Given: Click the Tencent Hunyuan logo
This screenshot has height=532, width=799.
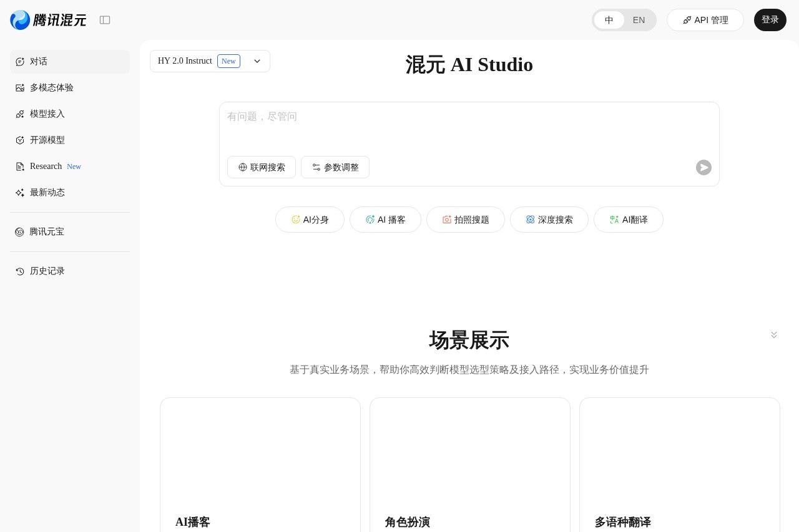Looking at the screenshot, I should pos(48,20).
